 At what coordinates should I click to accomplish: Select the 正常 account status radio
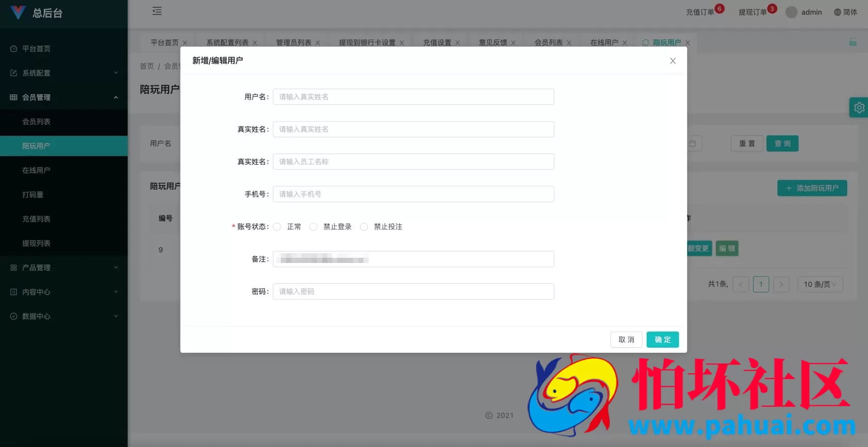(x=277, y=227)
